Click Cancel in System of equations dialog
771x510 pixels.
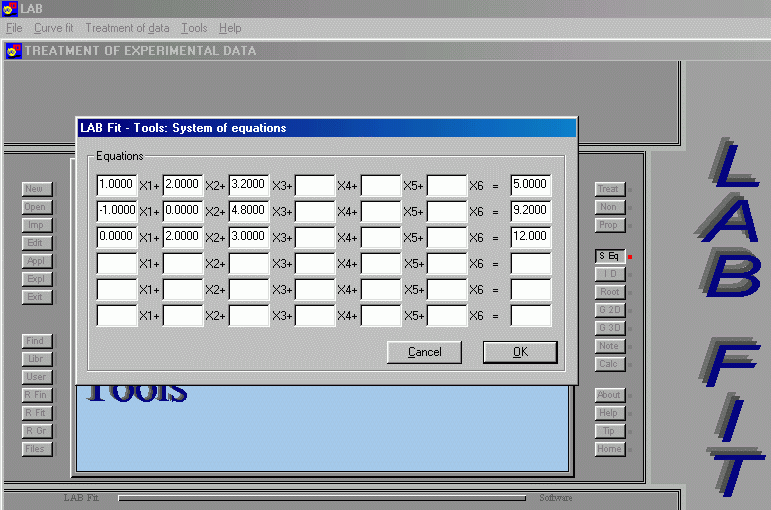[424, 352]
